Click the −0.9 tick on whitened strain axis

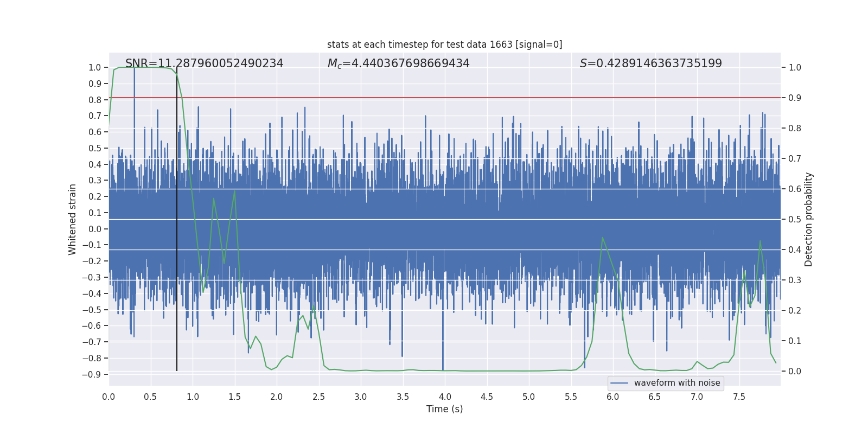(92, 374)
